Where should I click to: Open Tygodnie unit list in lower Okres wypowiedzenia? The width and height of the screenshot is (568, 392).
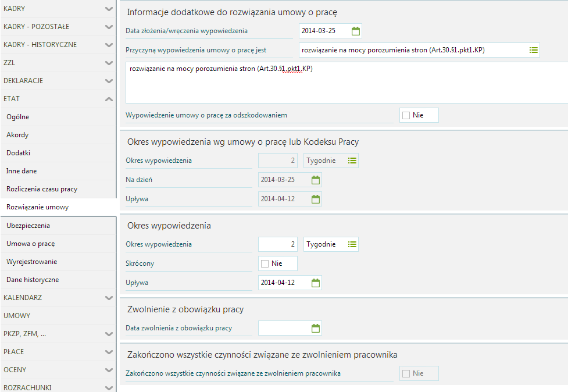click(x=352, y=244)
